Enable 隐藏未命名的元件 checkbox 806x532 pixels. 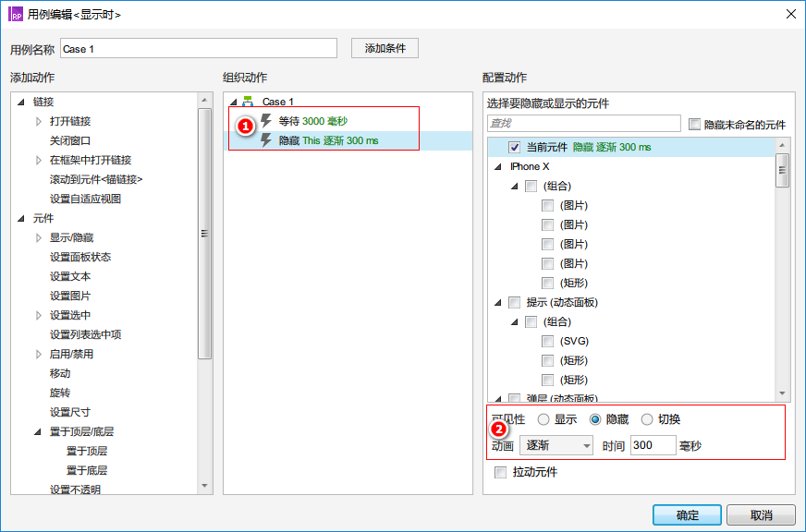(695, 124)
